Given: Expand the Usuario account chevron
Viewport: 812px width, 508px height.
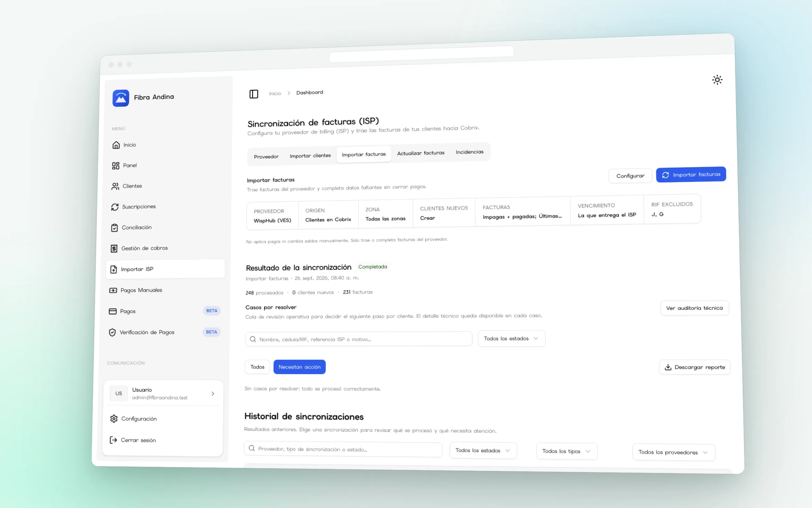Looking at the screenshot, I should 213,394.
